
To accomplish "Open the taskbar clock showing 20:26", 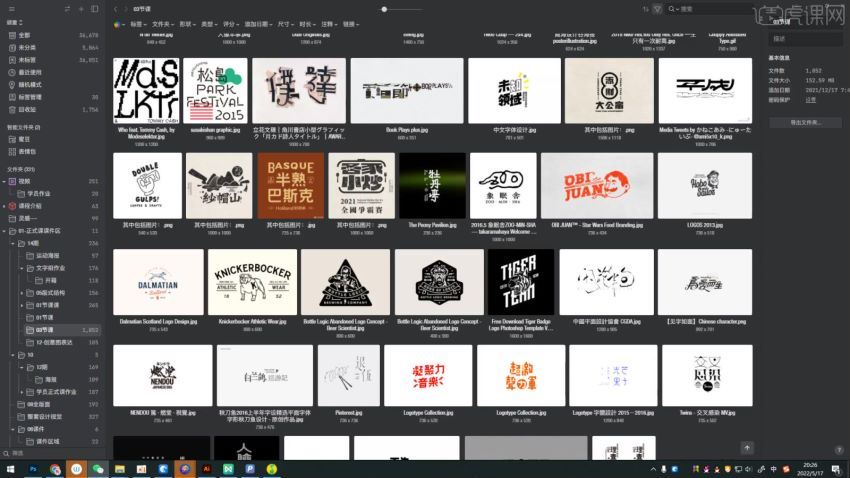I will [x=810, y=469].
